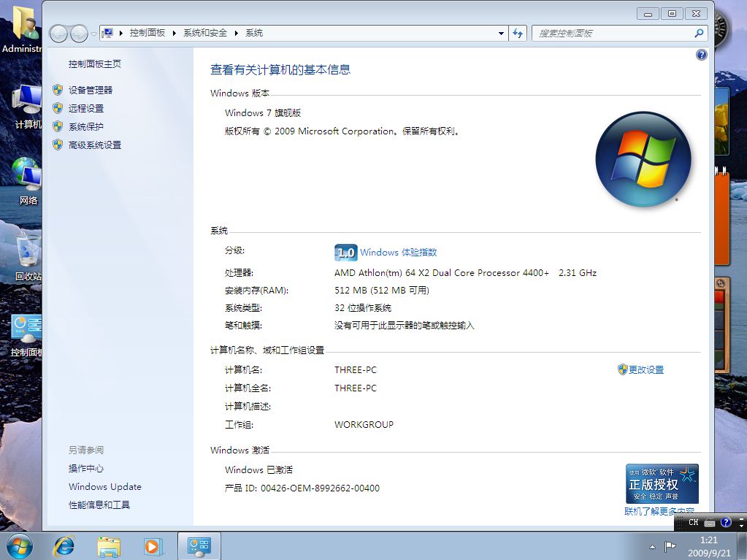Click the 32 位操作系统 system type value
The width and height of the screenshot is (747, 560).
tap(363, 308)
